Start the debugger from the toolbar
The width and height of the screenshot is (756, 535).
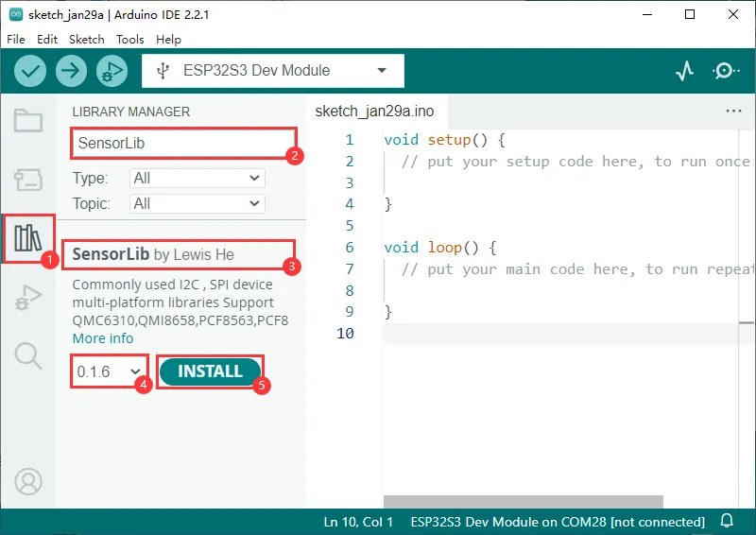(112, 71)
